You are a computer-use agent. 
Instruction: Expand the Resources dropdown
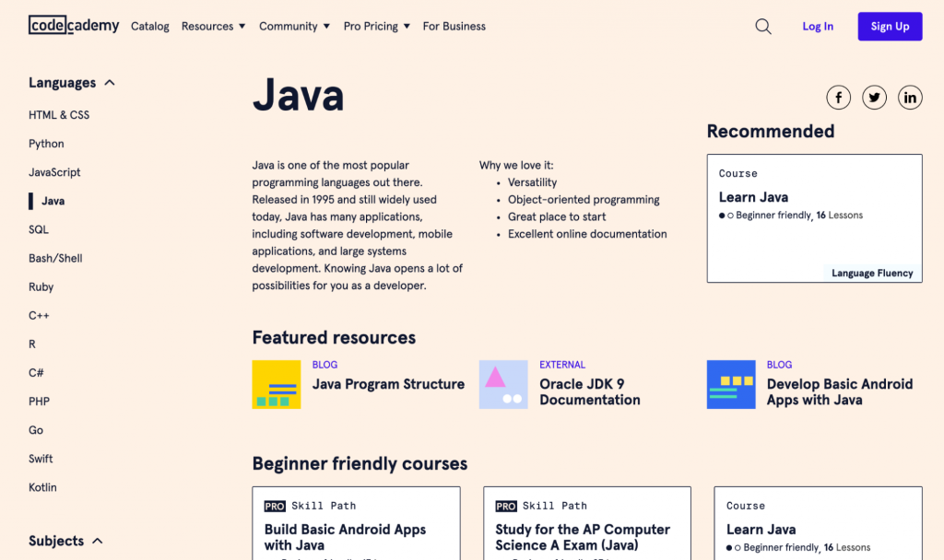click(213, 26)
